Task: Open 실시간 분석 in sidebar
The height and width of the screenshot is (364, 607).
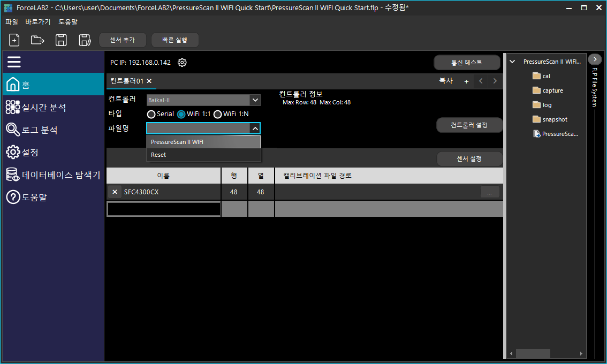Action: (54, 107)
